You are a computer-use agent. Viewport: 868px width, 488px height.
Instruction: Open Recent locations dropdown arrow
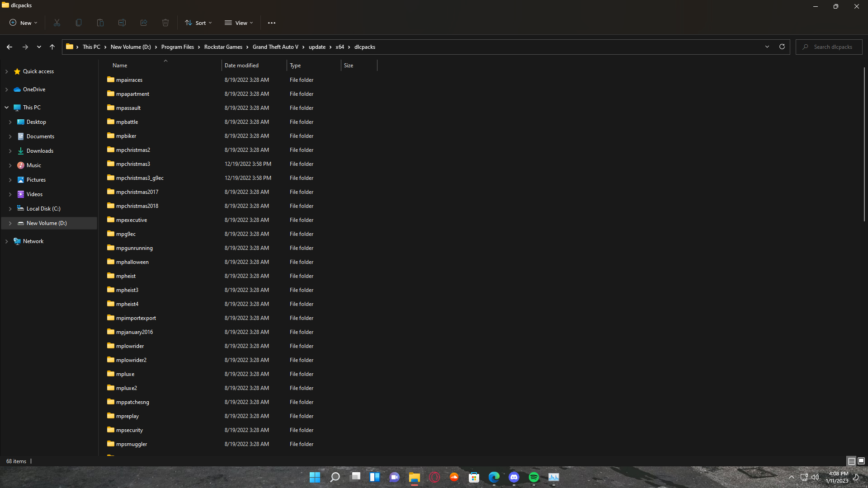[39, 47]
